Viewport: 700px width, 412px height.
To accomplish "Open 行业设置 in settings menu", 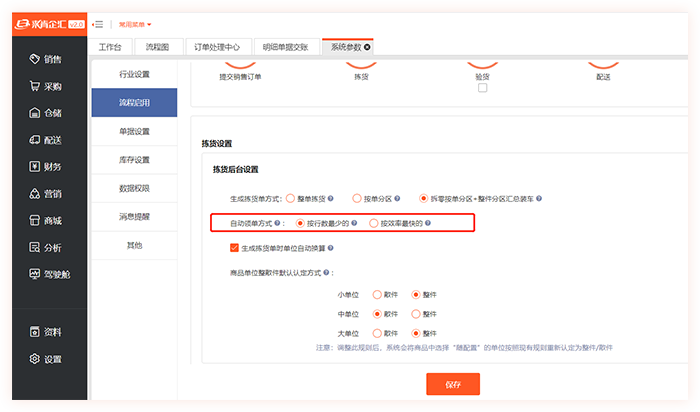I will point(134,74).
